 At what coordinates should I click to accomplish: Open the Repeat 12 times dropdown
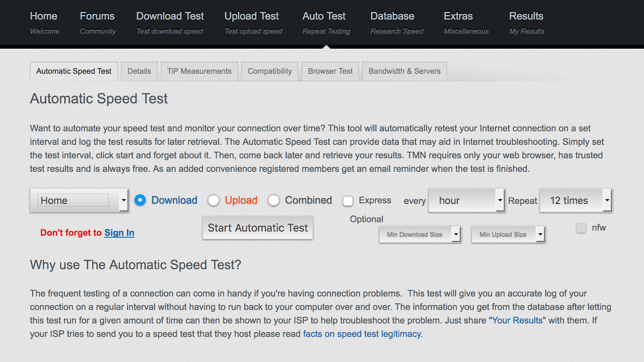pos(575,201)
